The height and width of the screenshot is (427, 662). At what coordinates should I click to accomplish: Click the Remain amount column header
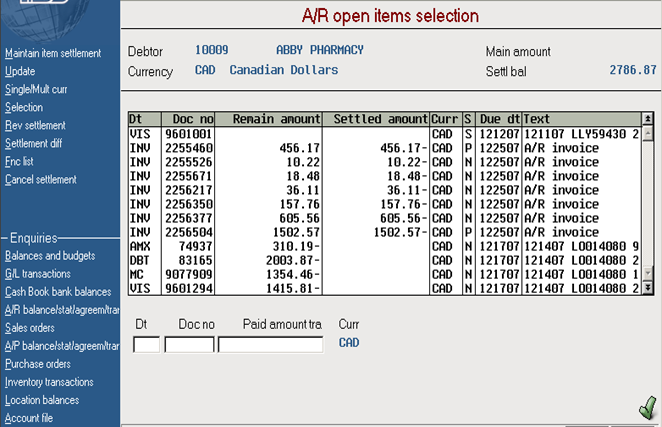(x=269, y=119)
